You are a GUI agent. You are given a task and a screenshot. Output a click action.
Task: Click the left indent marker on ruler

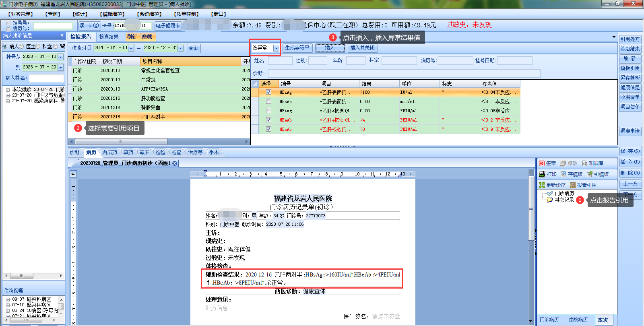(x=205, y=174)
